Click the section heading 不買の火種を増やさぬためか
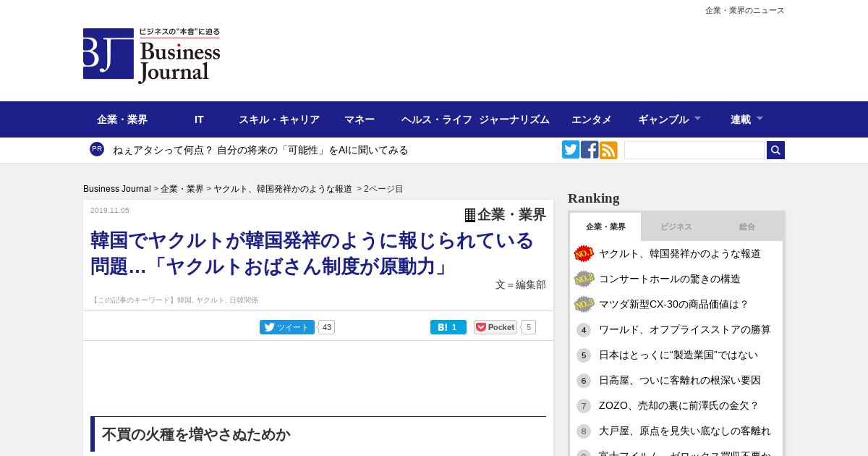 click(x=196, y=434)
